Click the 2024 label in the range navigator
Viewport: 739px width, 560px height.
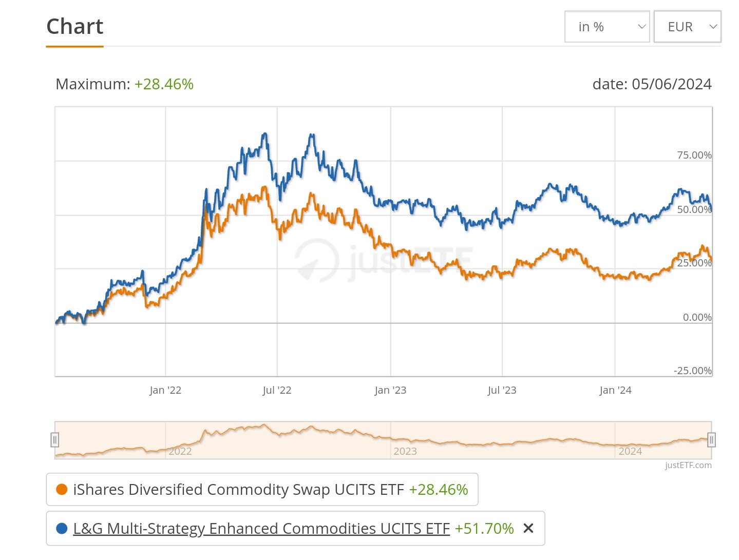[630, 451]
